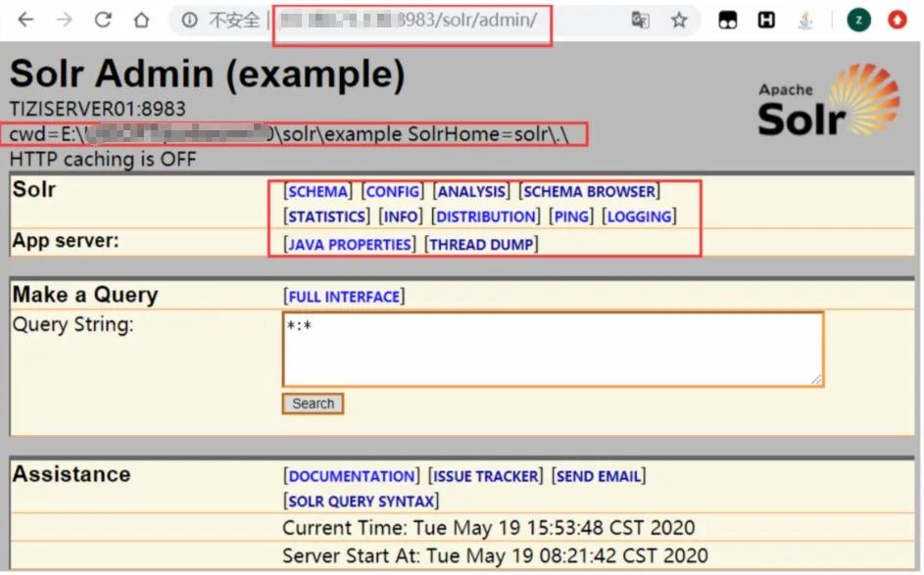Click the Server Start At line
Viewport: 924px width, 575px height.
[x=495, y=555]
